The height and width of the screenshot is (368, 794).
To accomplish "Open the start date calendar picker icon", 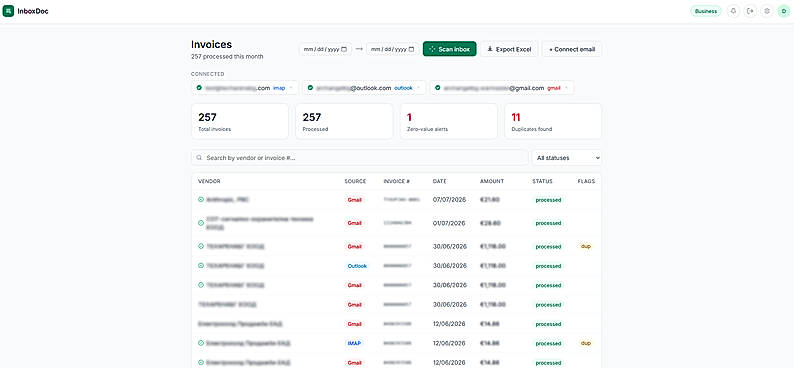I will (x=344, y=49).
